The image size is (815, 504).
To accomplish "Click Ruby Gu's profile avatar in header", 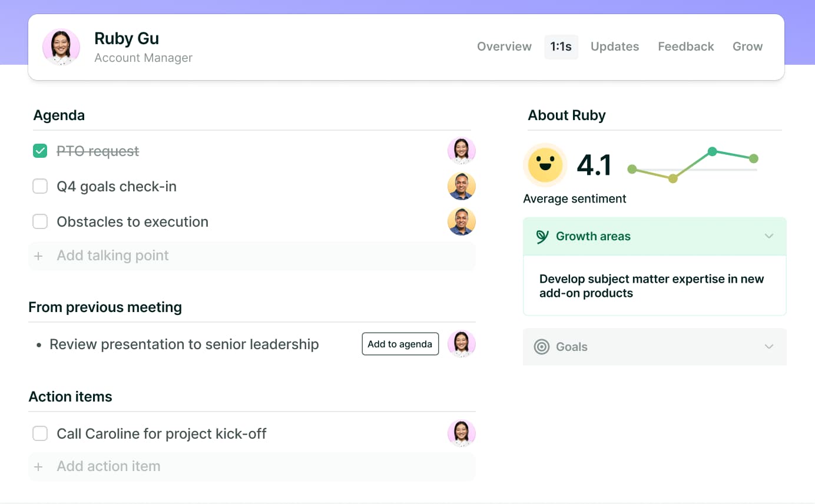I will (61, 47).
